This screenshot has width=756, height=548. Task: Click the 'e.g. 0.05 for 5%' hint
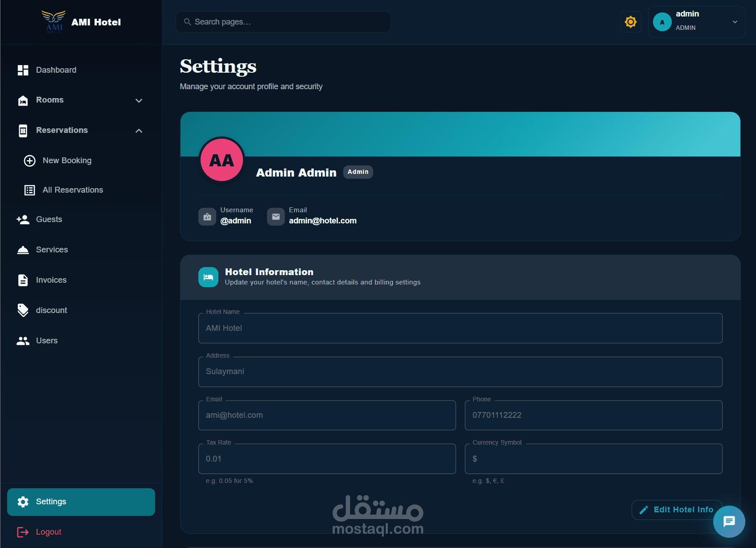[x=229, y=481]
